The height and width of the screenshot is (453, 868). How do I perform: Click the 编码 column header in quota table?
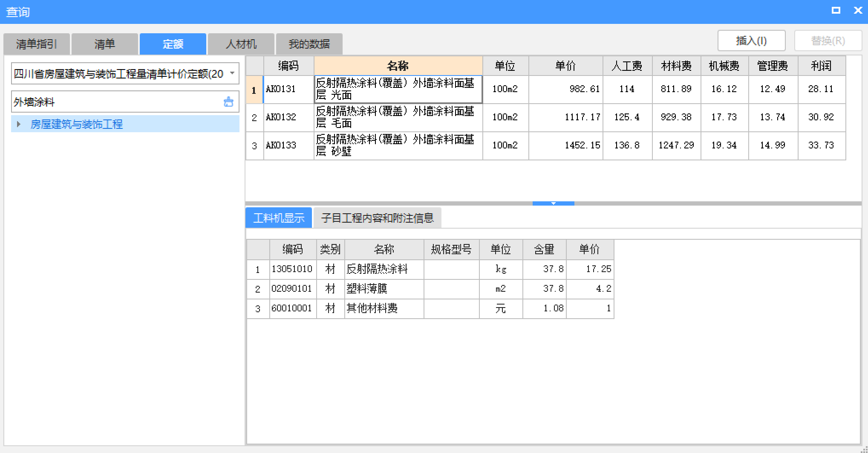pos(288,66)
